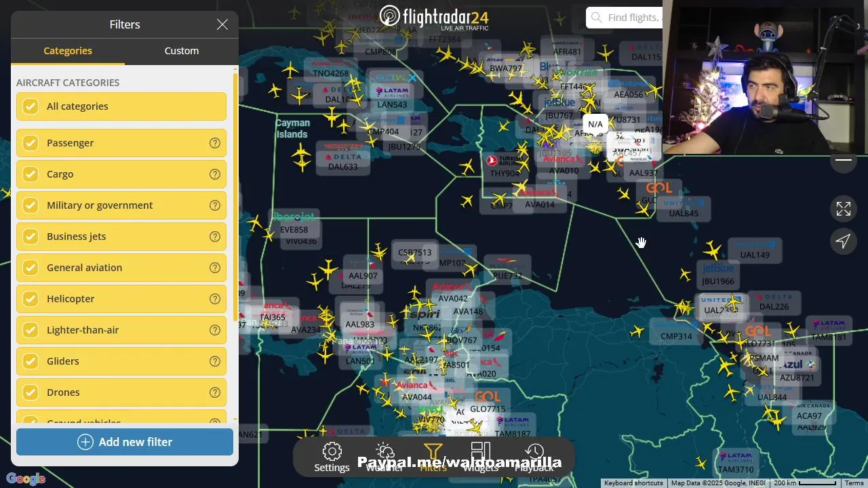Uncheck the General aviation checkbox
The image size is (868, 488).
coord(31,268)
